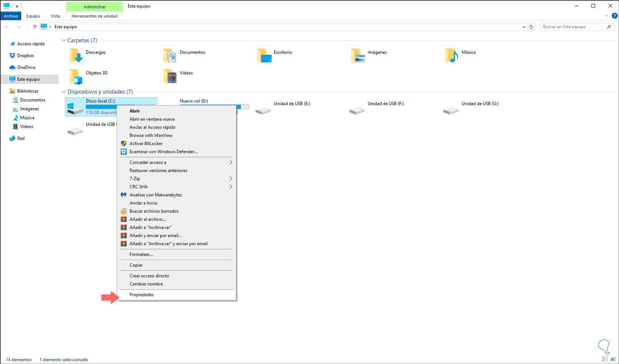Select Este equipo in the sidebar
This screenshot has width=619, height=364.
pyautogui.click(x=29, y=79)
